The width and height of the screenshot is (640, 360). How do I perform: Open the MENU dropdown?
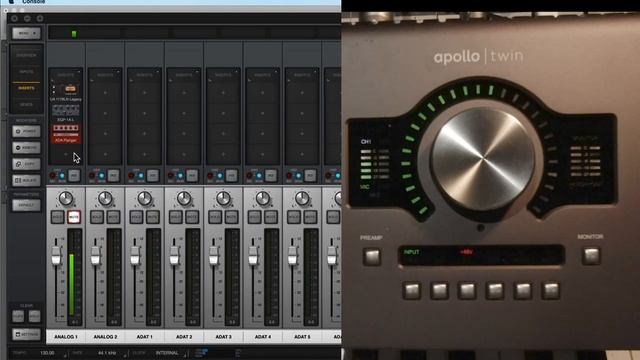26,33
